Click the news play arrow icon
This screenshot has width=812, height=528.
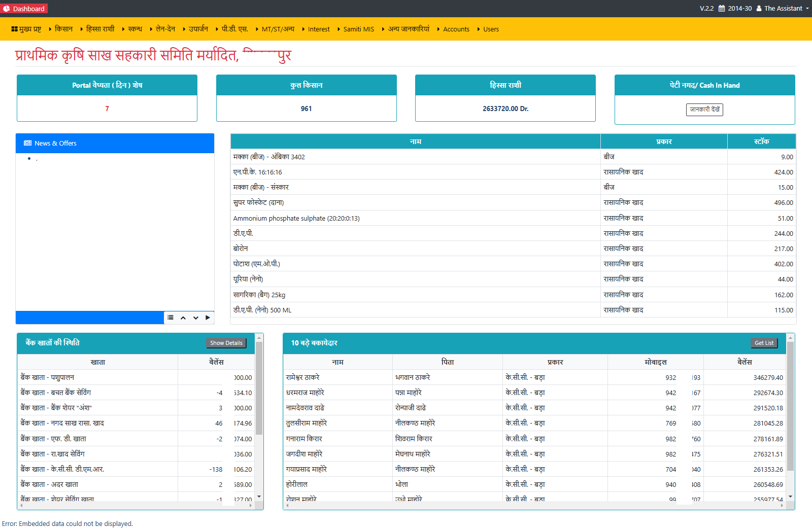point(208,318)
